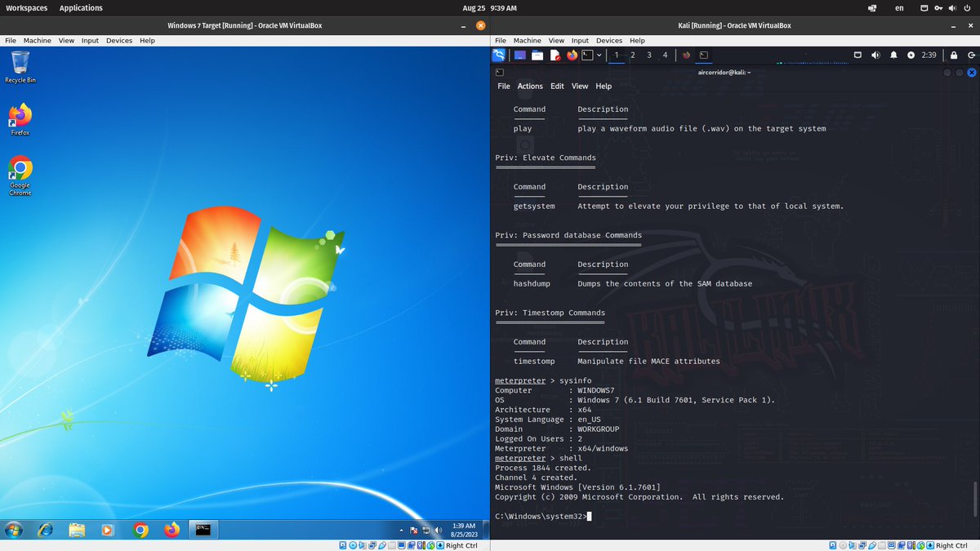Click the Kali panel clock showing 2:39
980x551 pixels.
(929, 55)
